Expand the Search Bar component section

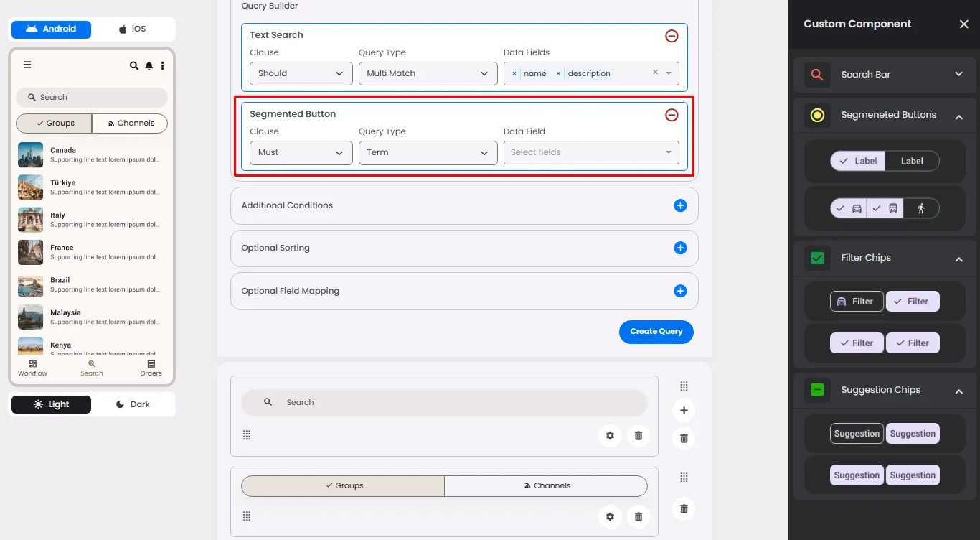coord(958,74)
